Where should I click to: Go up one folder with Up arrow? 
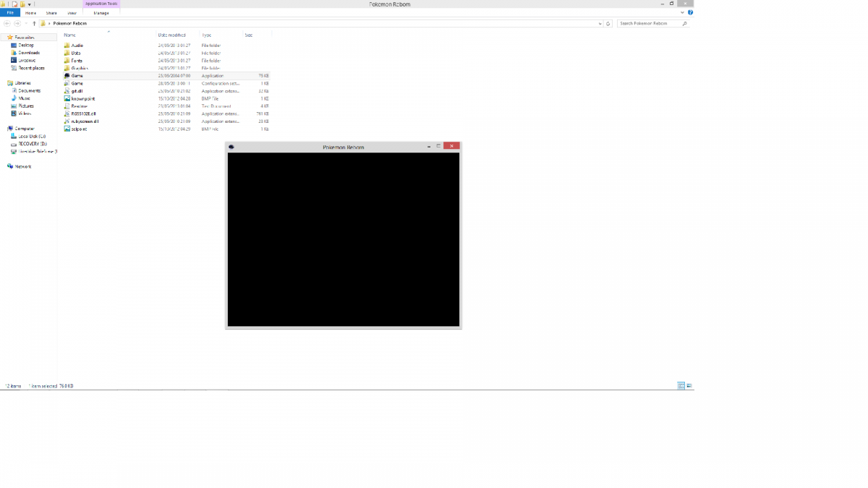[34, 23]
